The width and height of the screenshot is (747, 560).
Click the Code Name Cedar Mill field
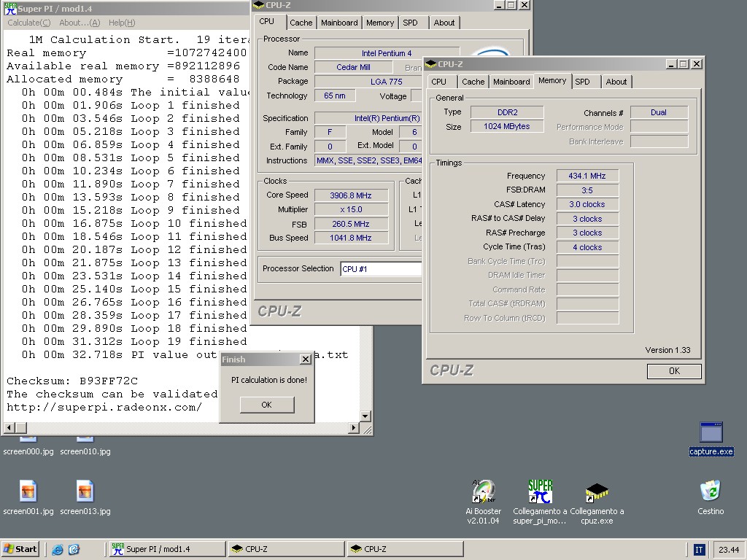pos(354,67)
